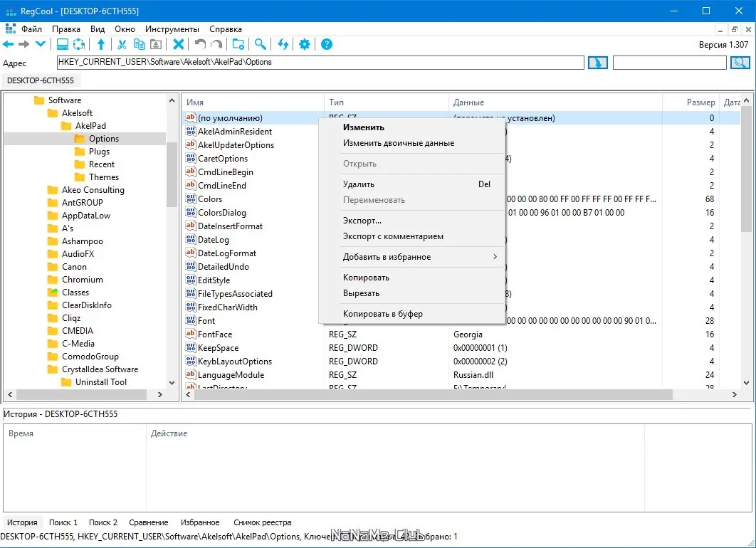Open the Инструменты menu
The image size is (756, 548).
[x=172, y=29]
